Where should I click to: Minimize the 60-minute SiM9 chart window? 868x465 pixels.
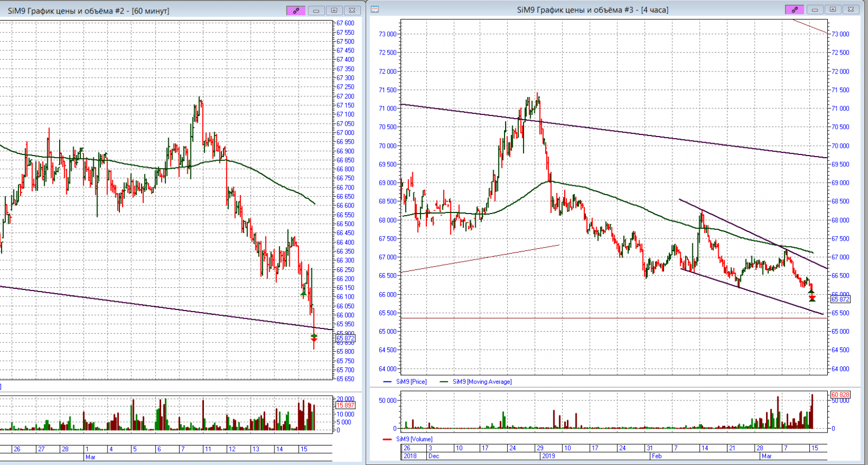tap(316, 10)
